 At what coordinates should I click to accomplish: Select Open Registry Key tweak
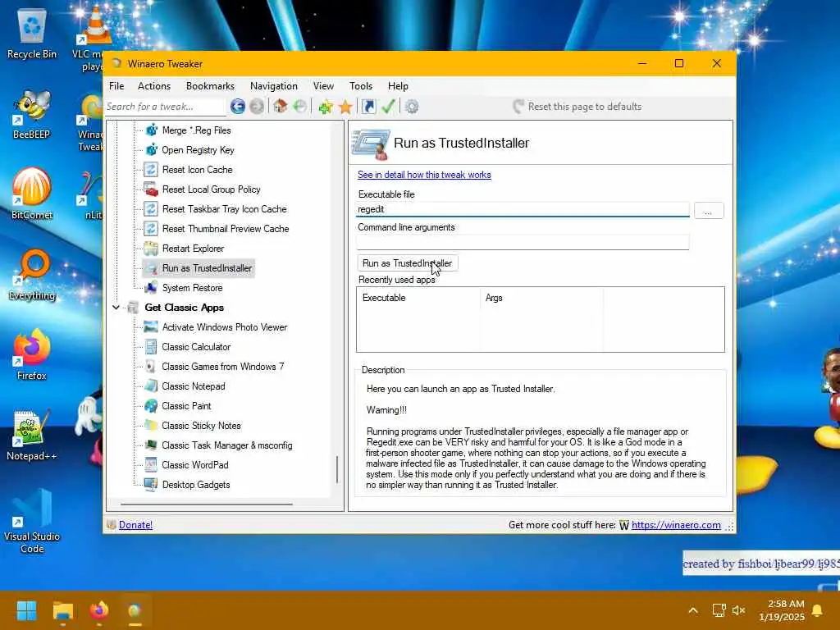click(x=198, y=150)
